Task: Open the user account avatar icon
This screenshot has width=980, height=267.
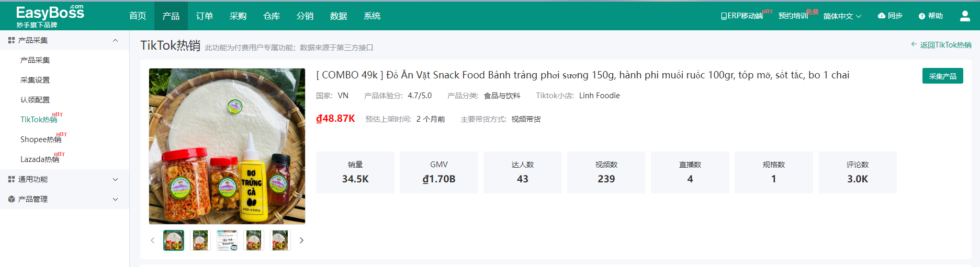Action: coord(965,16)
